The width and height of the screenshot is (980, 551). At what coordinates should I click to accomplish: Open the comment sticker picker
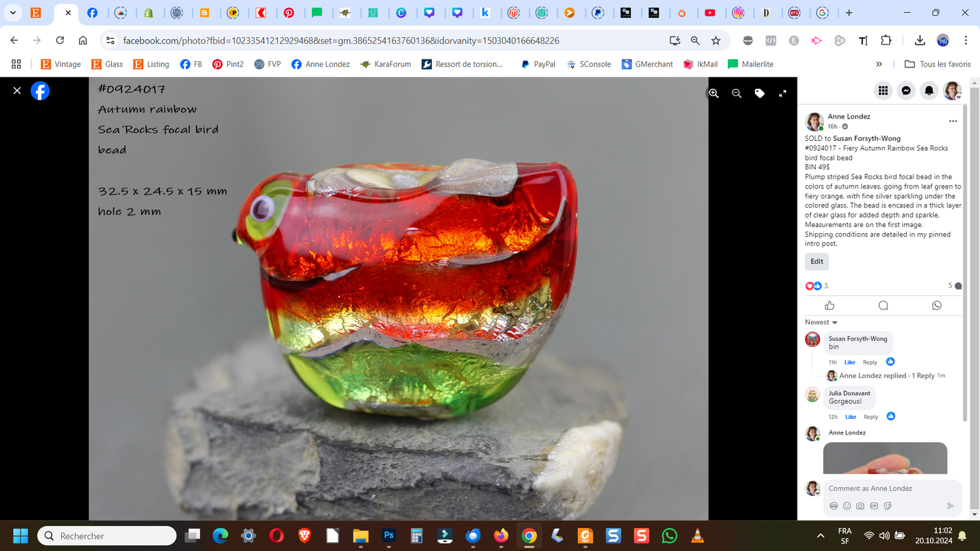[x=887, y=506]
